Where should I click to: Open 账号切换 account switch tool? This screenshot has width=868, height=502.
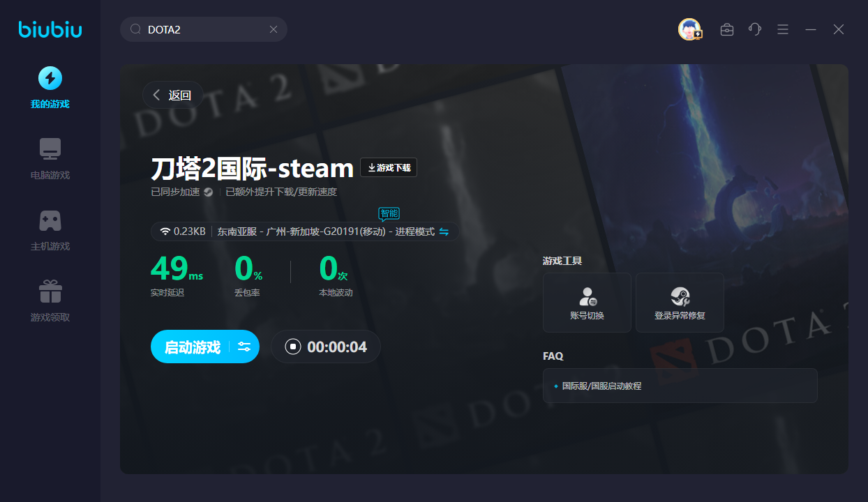point(587,302)
